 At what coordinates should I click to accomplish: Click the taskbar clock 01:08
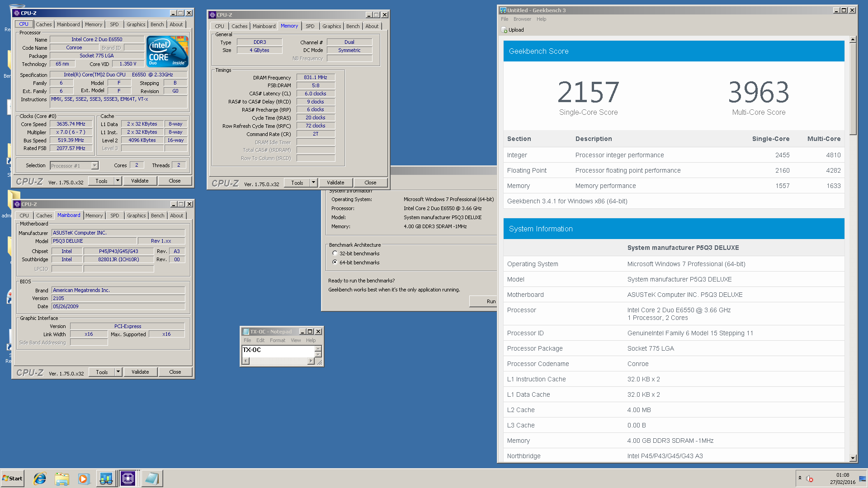coord(843,475)
